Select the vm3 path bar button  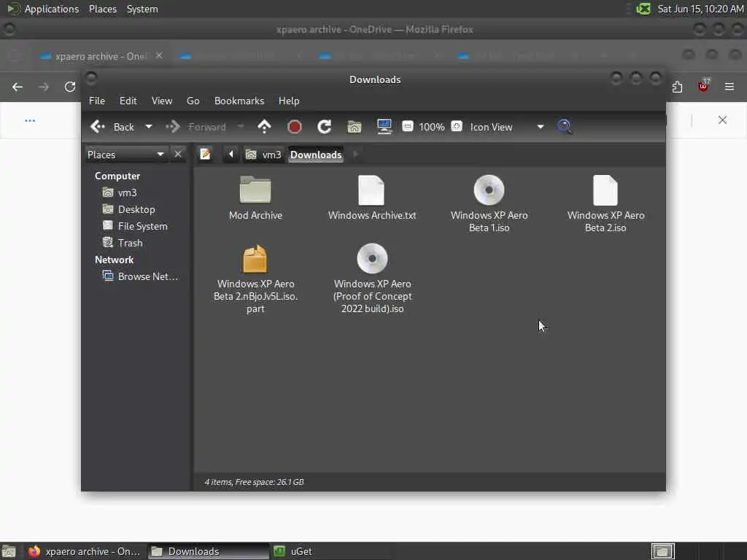(x=263, y=155)
